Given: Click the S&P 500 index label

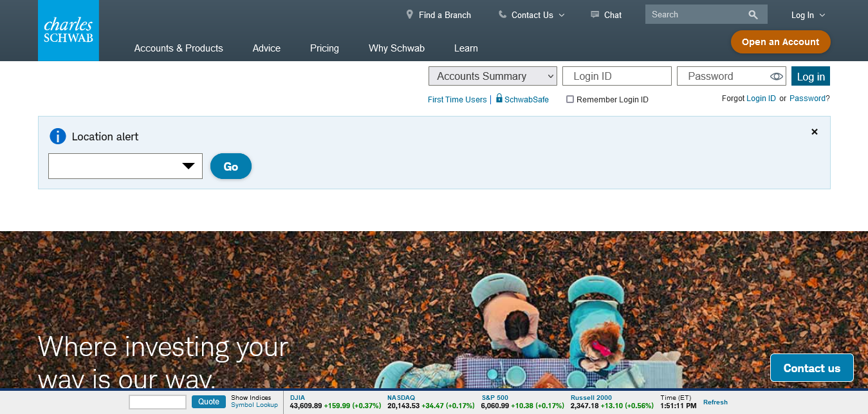Looking at the screenshot, I should pos(494,398).
